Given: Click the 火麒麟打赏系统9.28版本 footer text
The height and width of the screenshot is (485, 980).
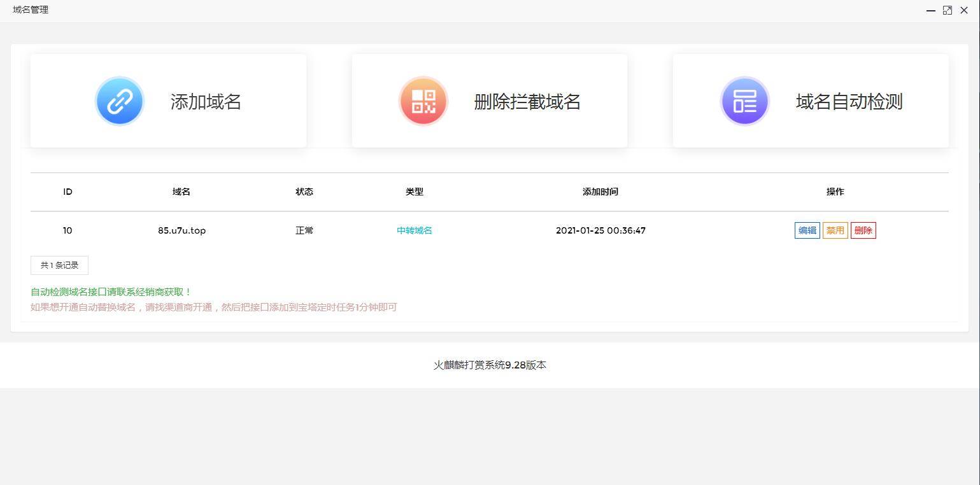Looking at the screenshot, I should click(x=490, y=365).
